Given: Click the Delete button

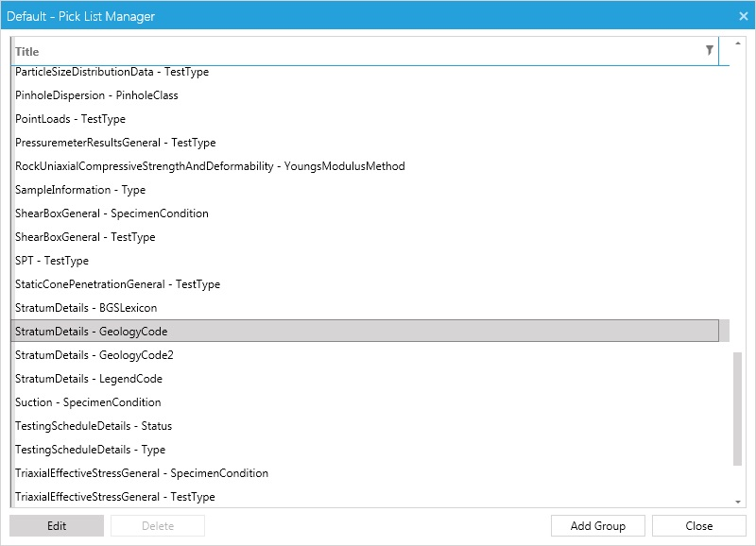Looking at the screenshot, I should [x=158, y=526].
